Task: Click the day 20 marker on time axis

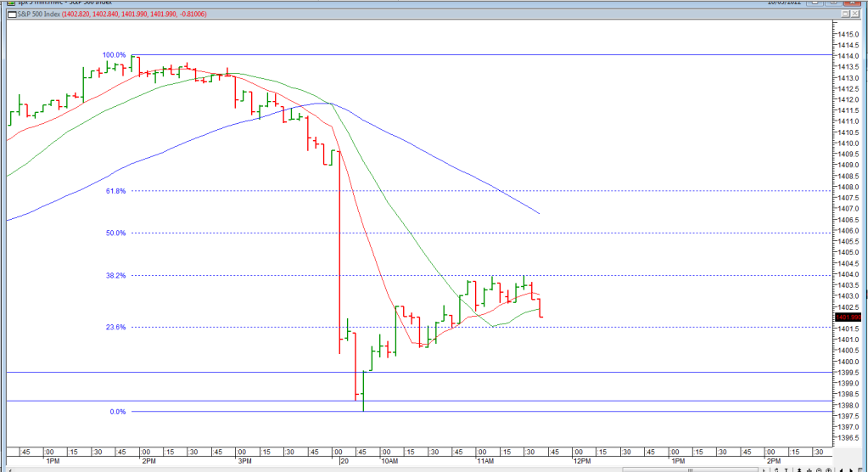Action: [344, 461]
